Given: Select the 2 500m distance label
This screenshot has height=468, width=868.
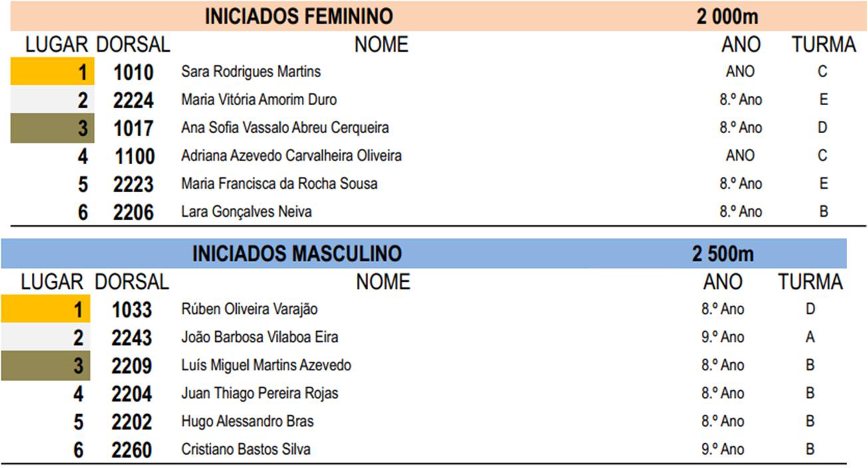Looking at the screenshot, I should (x=723, y=254).
